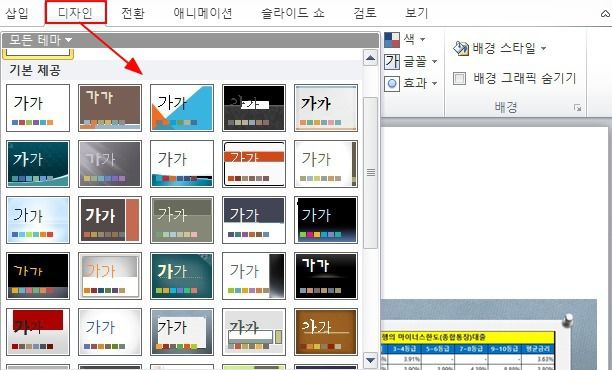The image size is (612, 370).
Task: Click the theme gallery scroll up arrow
Action: (370, 58)
